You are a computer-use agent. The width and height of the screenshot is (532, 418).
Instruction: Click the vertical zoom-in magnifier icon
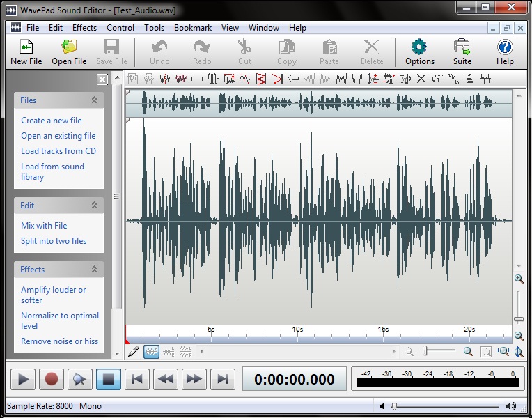click(x=519, y=279)
